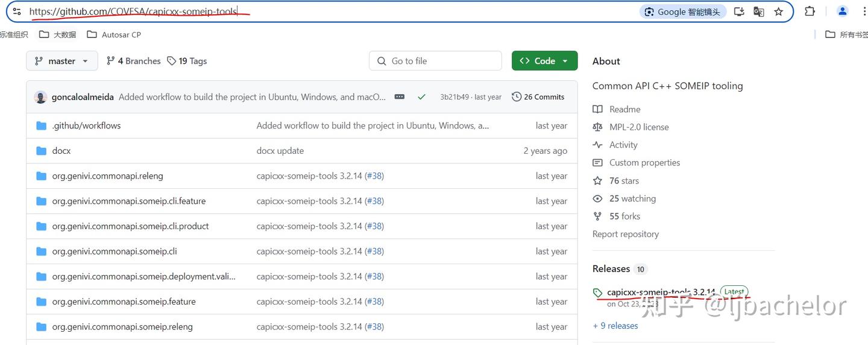The image size is (868, 345).
Task: Open the master branch dropdown
Action: tap(61, 61)
